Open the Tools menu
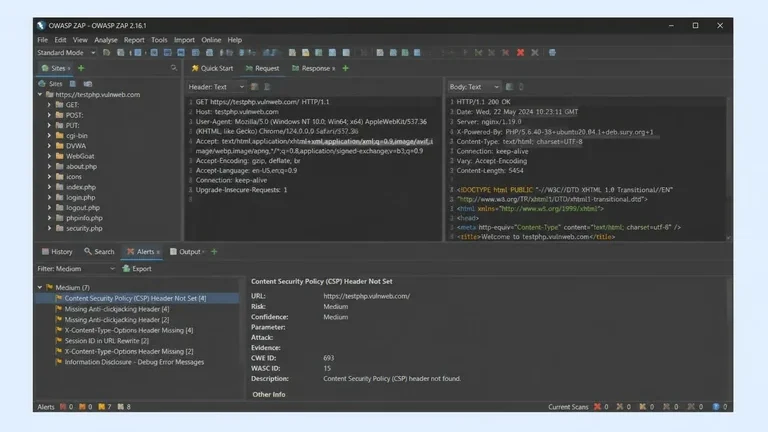The height and width of the screenshot is (432, 768). (x=159, y=40)
